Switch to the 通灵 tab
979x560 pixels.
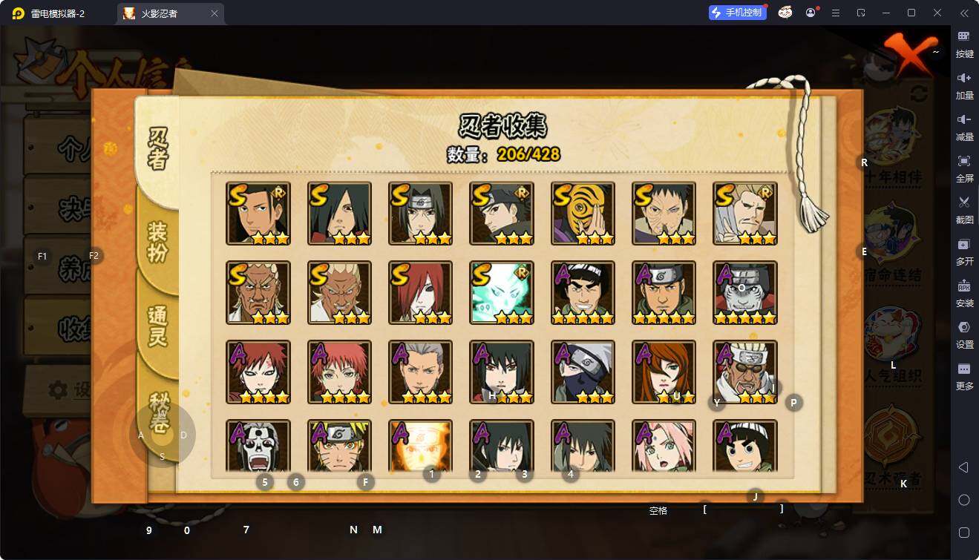[x=157, y=325]
